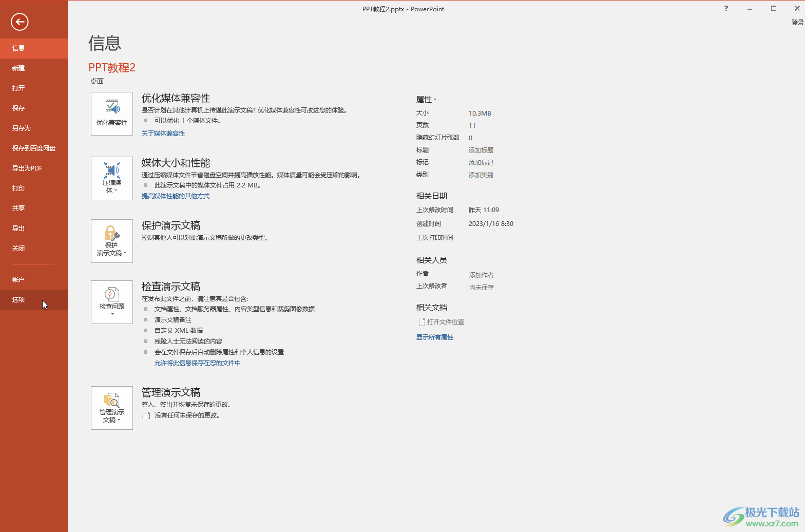Click the 演示文稿备注 list item
The width and height of the screenshot is (805, 532).
(x=173, y=320)
